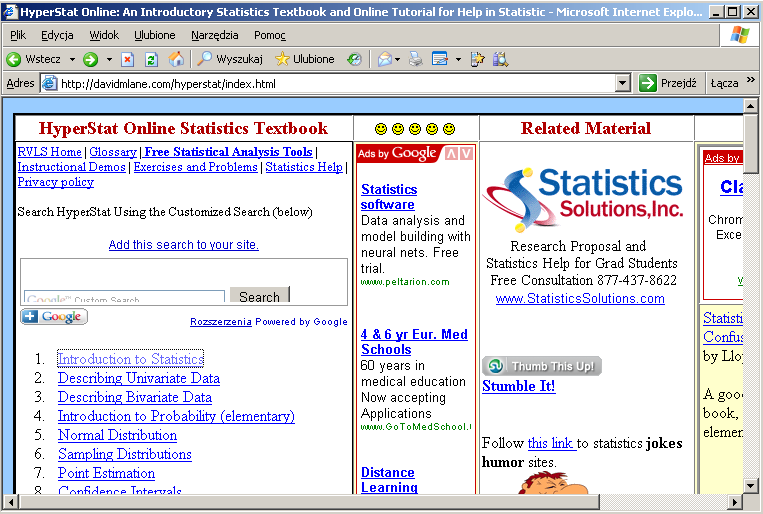Viewport: 763px width, 514px height.
Task: Click the Search button
Action: 260,295
